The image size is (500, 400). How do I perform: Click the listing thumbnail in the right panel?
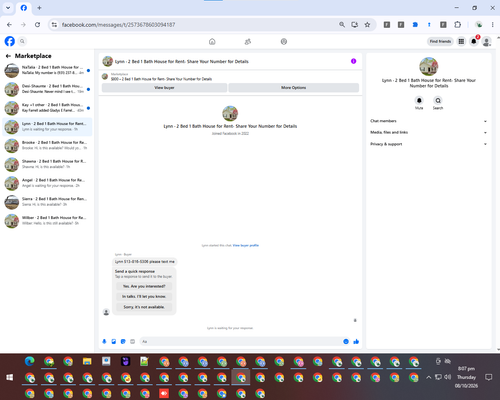[429, 66]
